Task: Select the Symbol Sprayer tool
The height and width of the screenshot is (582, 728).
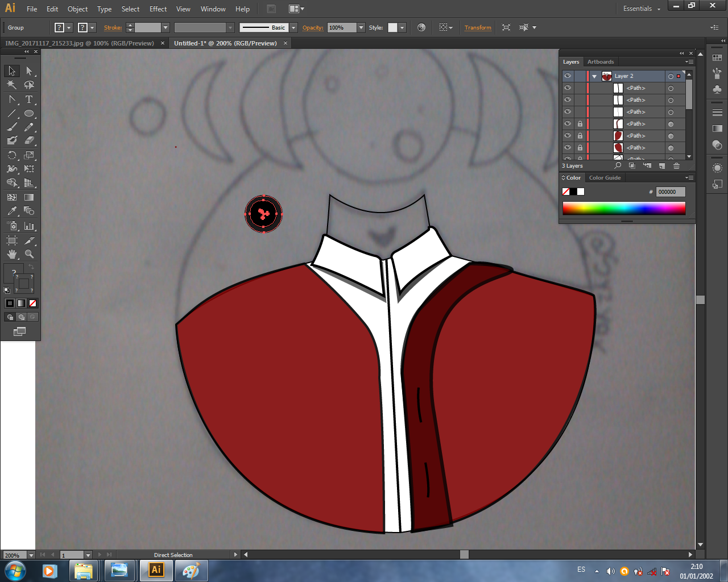Action: 12,226
